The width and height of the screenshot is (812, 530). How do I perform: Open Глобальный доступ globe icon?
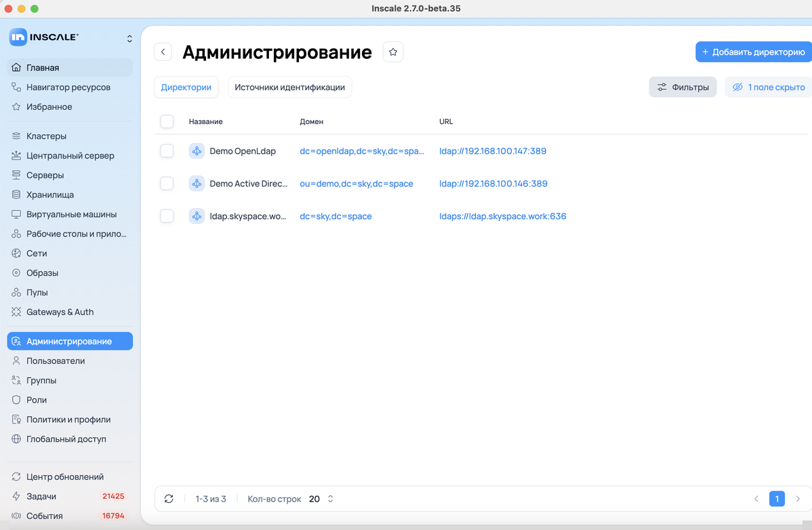[x=16, y=439]
